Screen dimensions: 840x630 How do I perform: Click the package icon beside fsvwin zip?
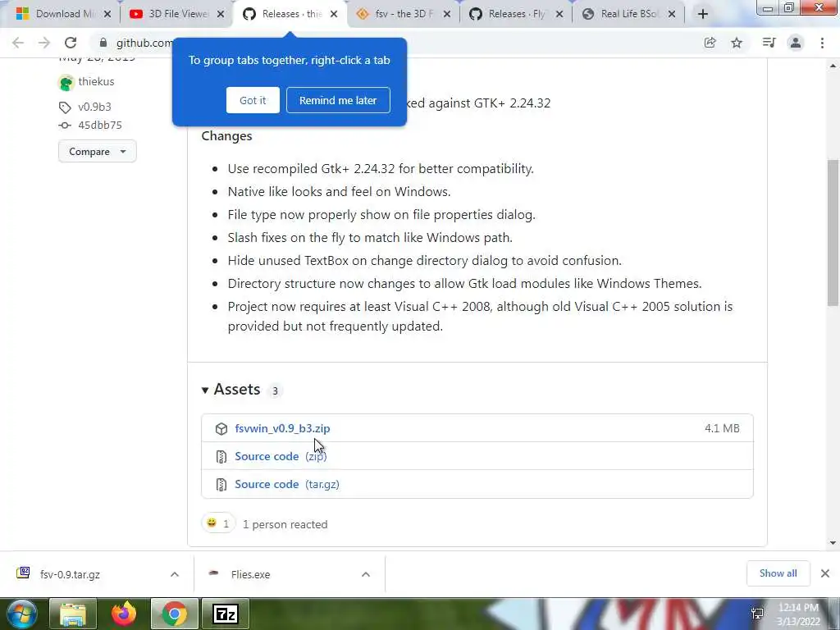(x=221, y=428)
